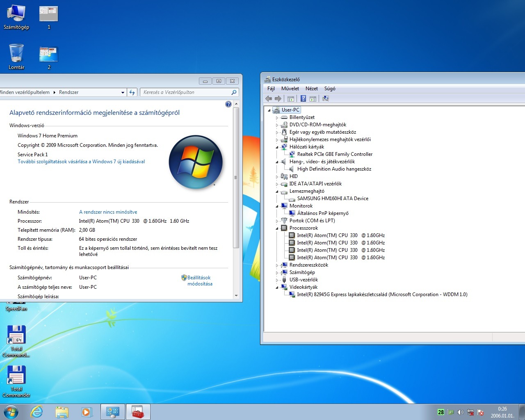Collapse the Hálózati kártyák category

point(277,147)
